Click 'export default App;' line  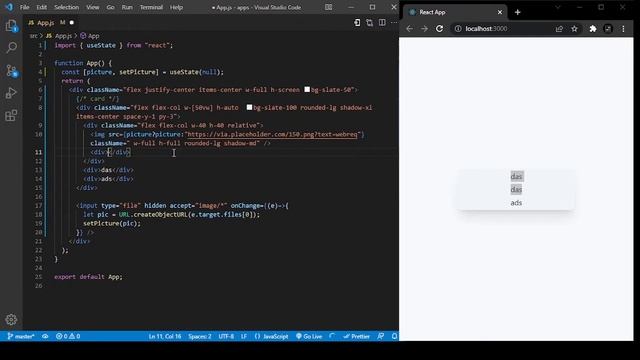88,277
